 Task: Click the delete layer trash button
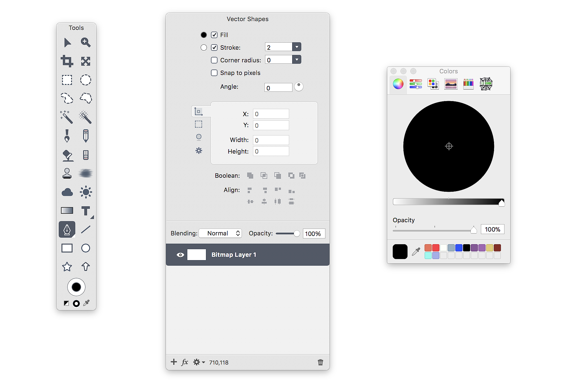tap(321, 362)
